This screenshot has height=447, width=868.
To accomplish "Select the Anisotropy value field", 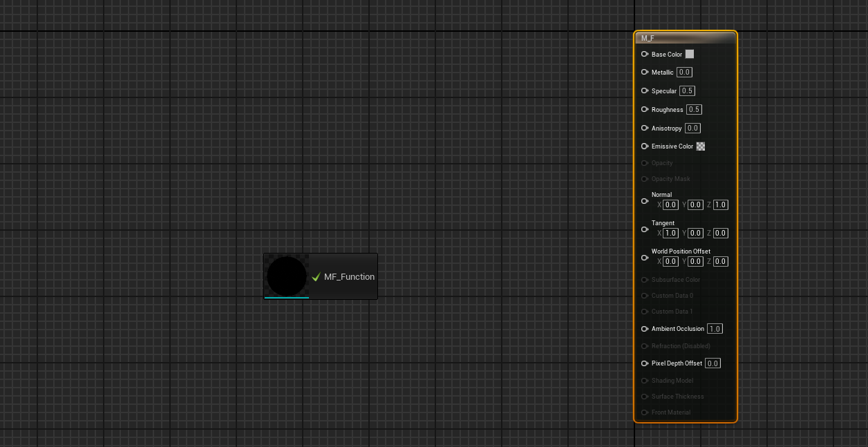I will click(x=692, y=129).
